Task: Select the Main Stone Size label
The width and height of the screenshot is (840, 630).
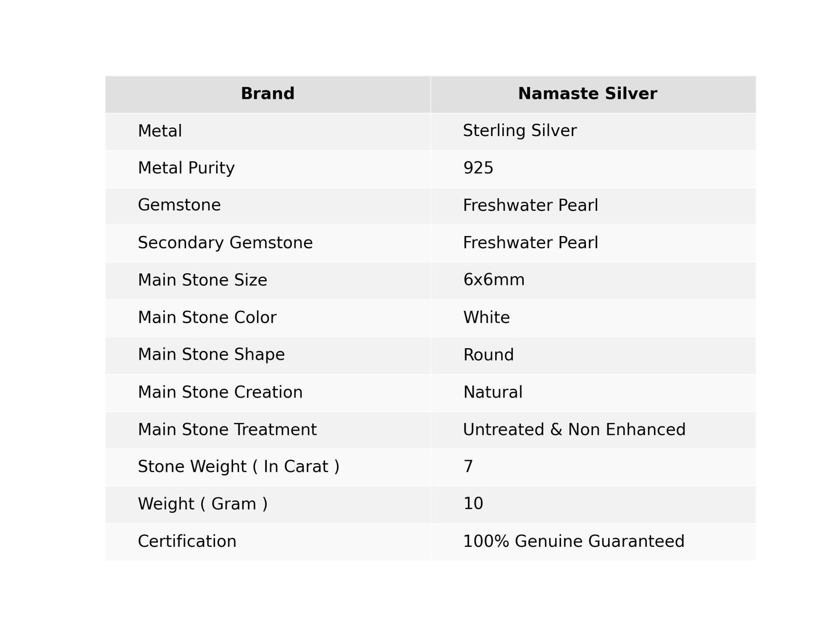Action: pos(202,280)
